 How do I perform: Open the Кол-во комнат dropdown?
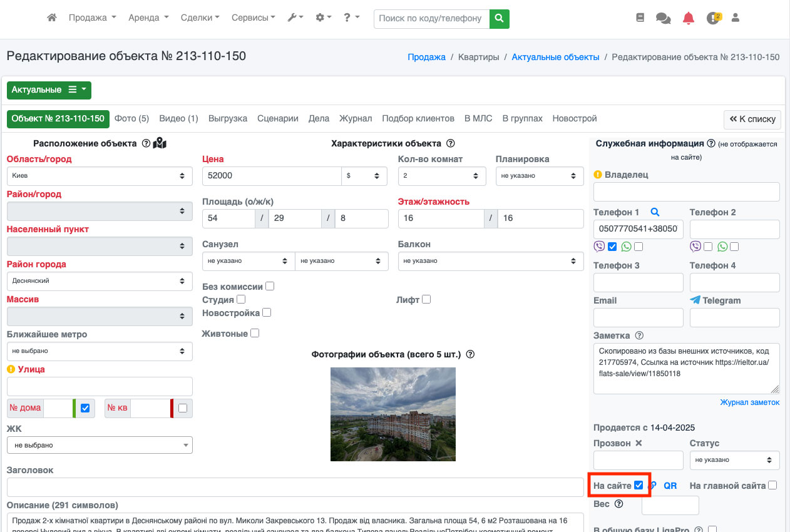(x=442, y=176)
